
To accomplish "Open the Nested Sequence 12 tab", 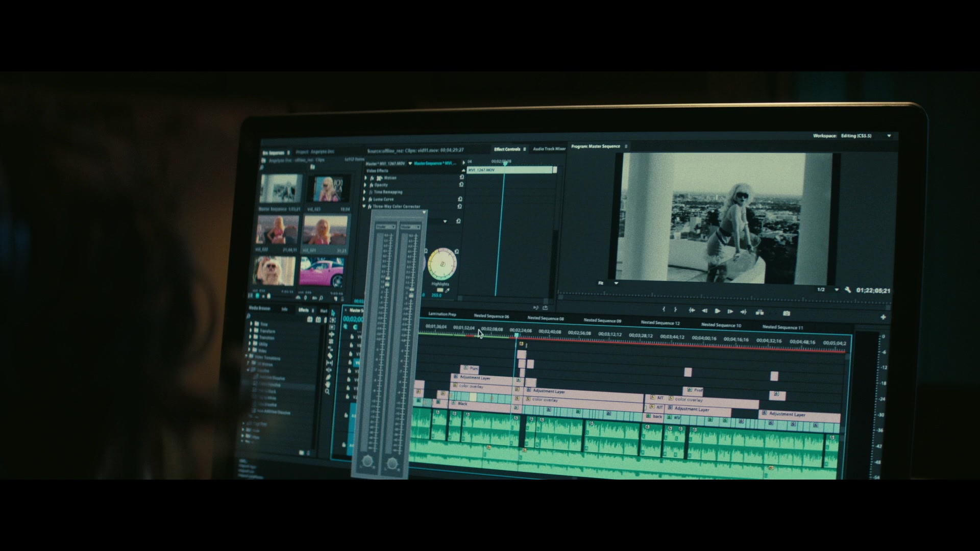I will 660,323.
